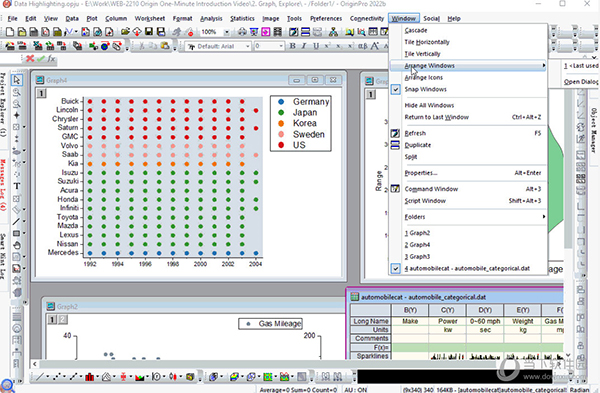Select the Pointer tool in left toolbar

(x=16, y=80)
